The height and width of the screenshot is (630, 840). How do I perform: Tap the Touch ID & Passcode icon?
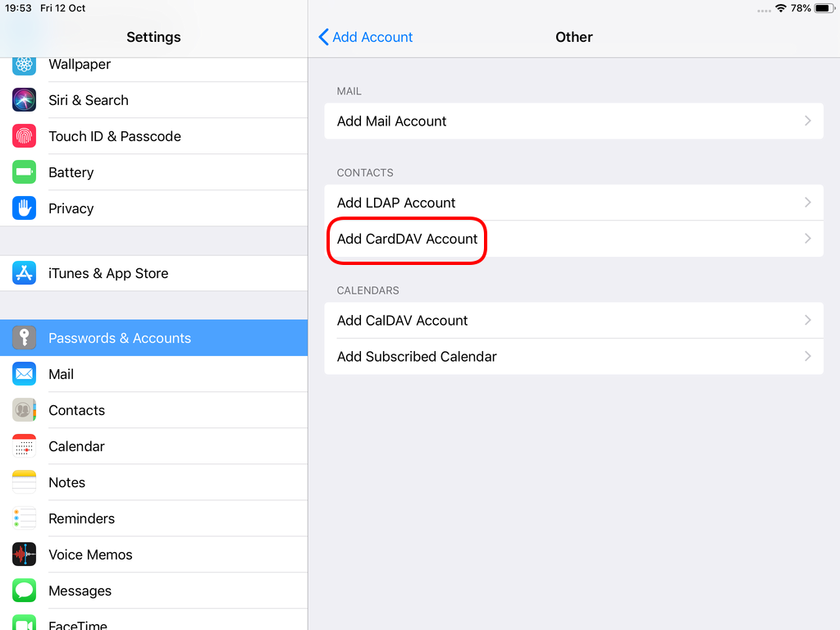coord(24,135)
